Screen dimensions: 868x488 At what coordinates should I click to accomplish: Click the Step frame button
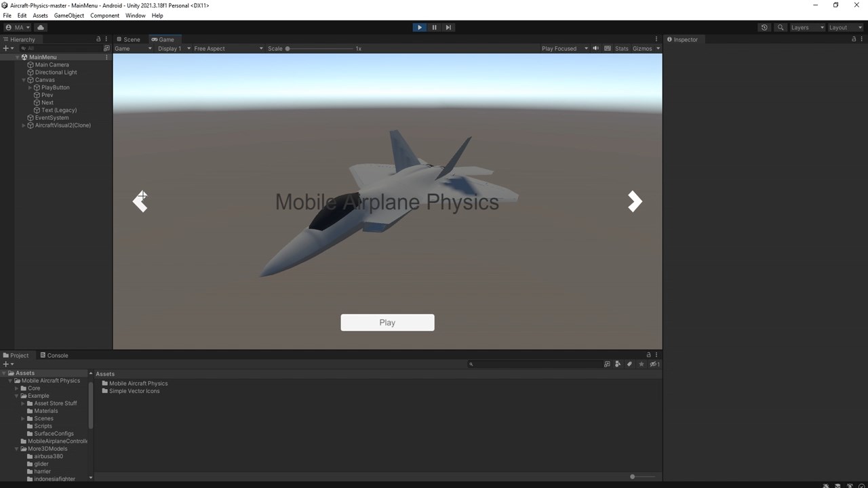448,28
